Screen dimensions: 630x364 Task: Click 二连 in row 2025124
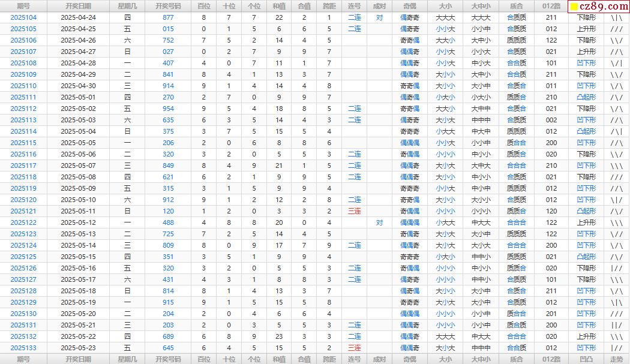click(x=355, y=245)
